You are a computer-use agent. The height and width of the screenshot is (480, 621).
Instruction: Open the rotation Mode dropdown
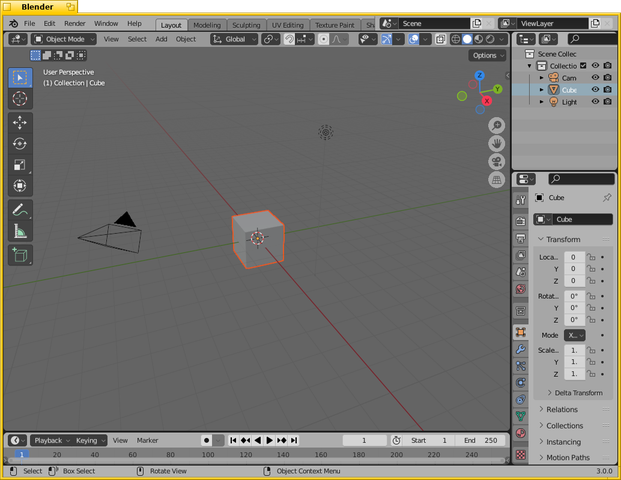point(575,335)
